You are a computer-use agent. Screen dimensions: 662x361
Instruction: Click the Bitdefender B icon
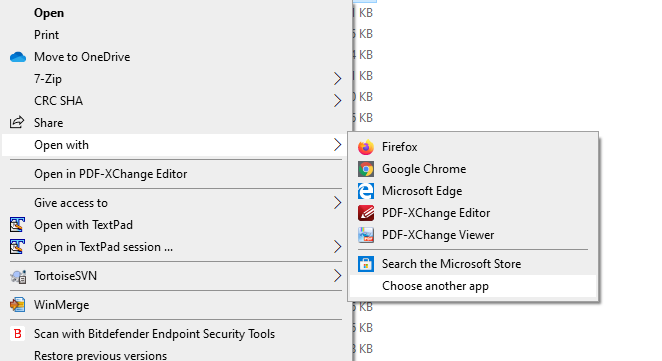coord(17,334)
